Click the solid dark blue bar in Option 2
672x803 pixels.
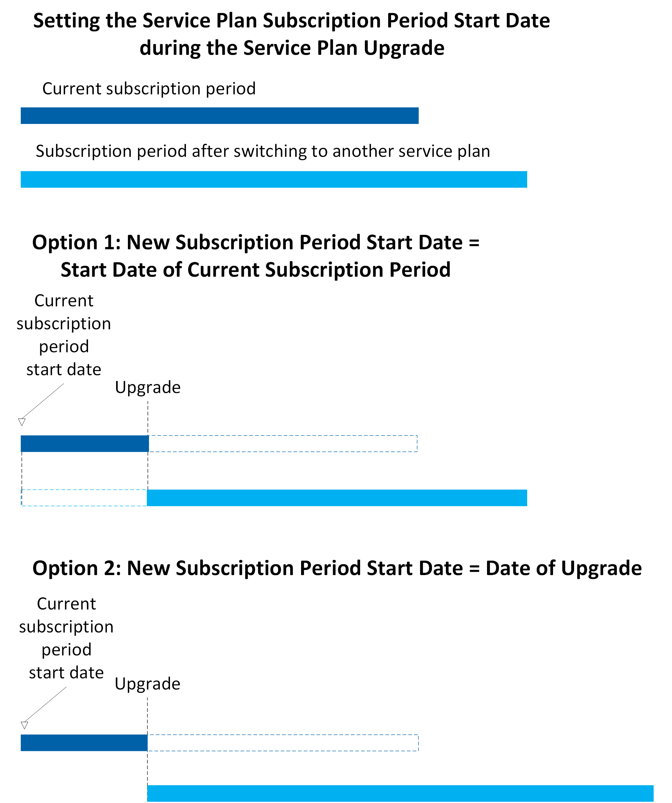pos(84,742)
